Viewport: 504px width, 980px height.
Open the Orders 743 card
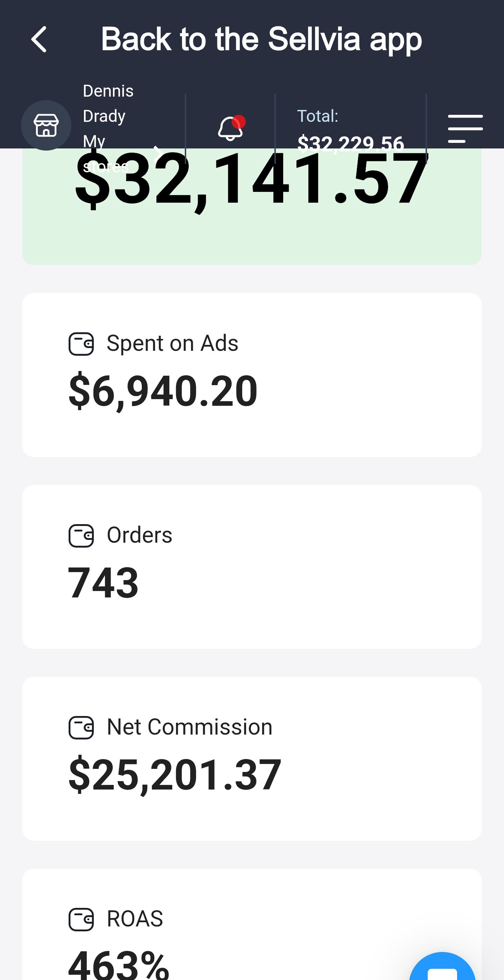click(x=252, y=567)
